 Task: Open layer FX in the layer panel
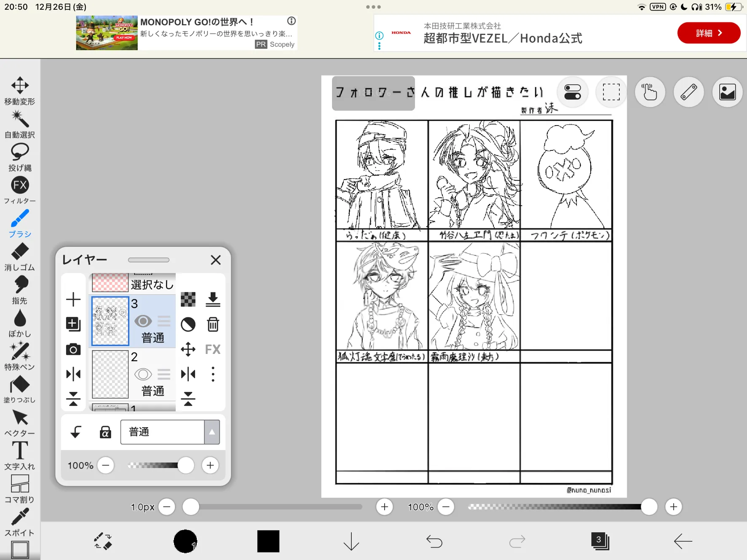click(x=213, y=349)
